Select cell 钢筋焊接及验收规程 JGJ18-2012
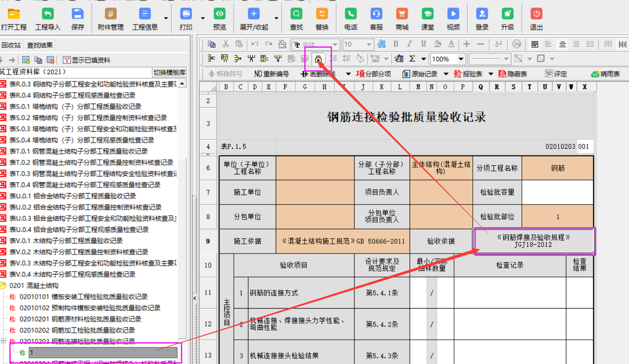 (x=533, y=241)
